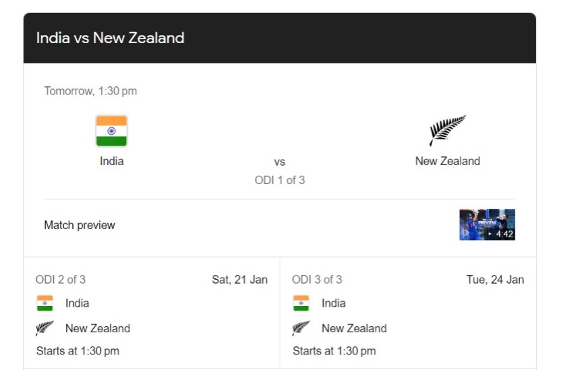
Task: Open the match preview video thumbnail
Action: [487, 224]
